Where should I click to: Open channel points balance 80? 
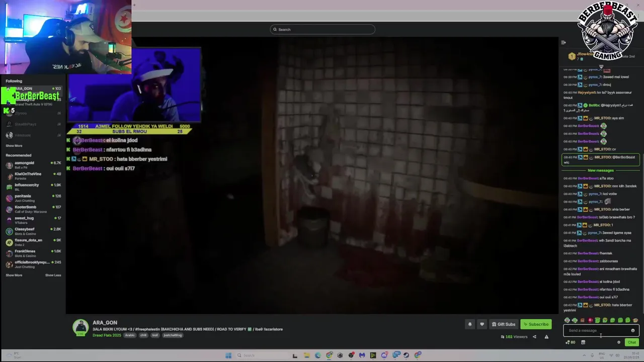click(x=571, y=342)
